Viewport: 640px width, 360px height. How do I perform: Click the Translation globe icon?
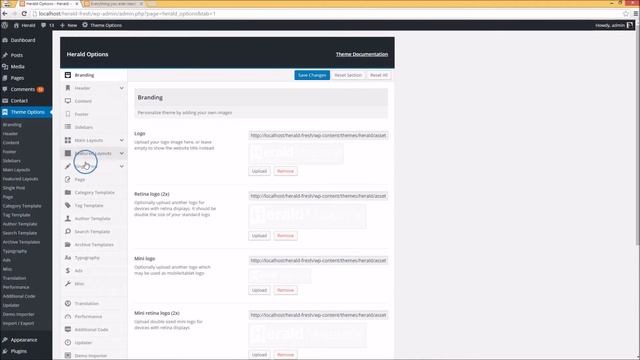point(68,303)
